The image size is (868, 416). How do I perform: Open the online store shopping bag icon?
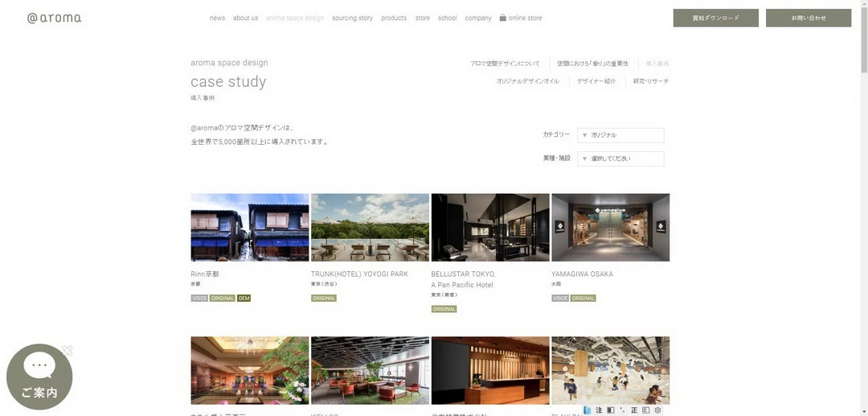coord(502,18)
